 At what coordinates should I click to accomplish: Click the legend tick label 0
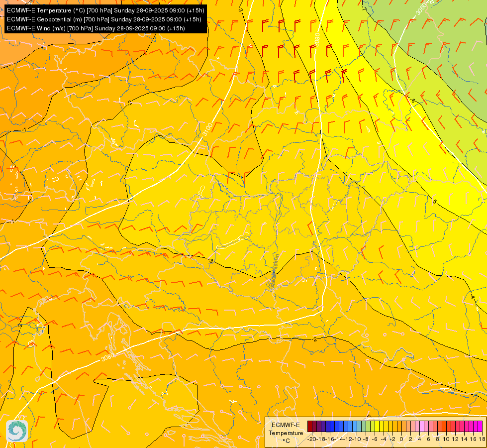pos(401,439)
